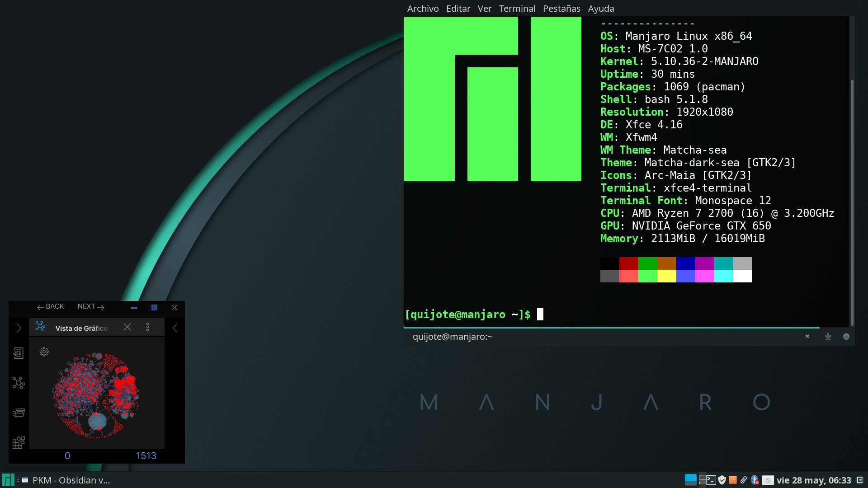Click the NEXT navigation button
Viewport: 868px width, 488px height.
tap(90, 307)
